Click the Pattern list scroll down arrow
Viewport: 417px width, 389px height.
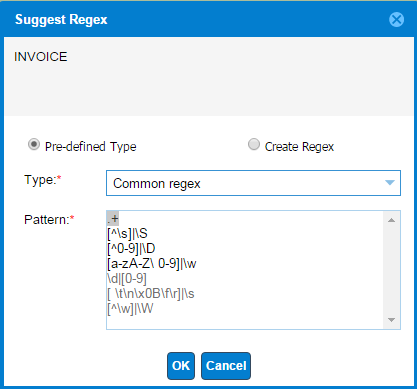pyautogui.click(x=392, y=320)
